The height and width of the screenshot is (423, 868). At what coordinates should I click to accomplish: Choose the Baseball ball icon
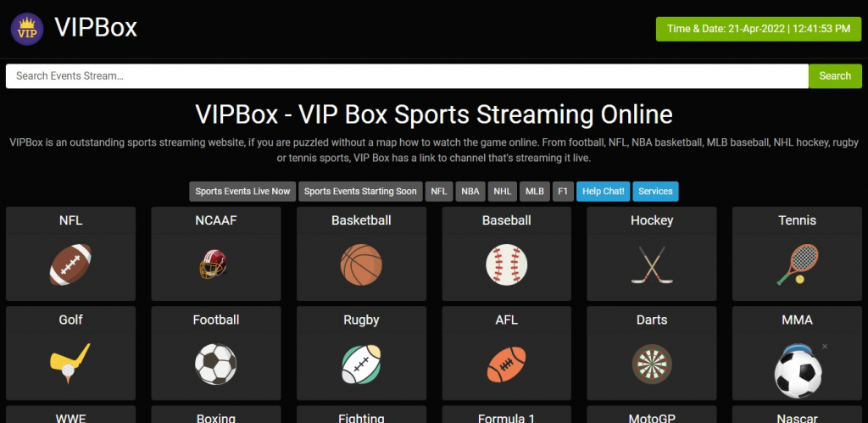coord(507,264)
